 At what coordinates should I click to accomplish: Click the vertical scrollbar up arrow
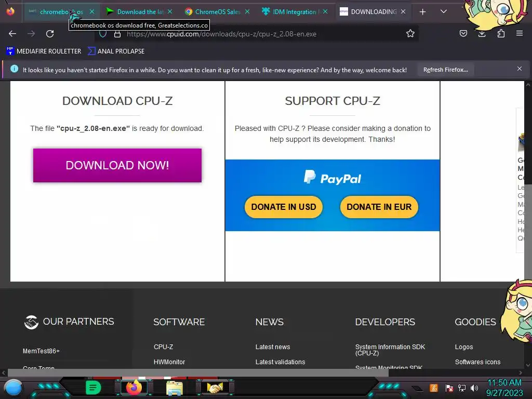tap(528, 84)
